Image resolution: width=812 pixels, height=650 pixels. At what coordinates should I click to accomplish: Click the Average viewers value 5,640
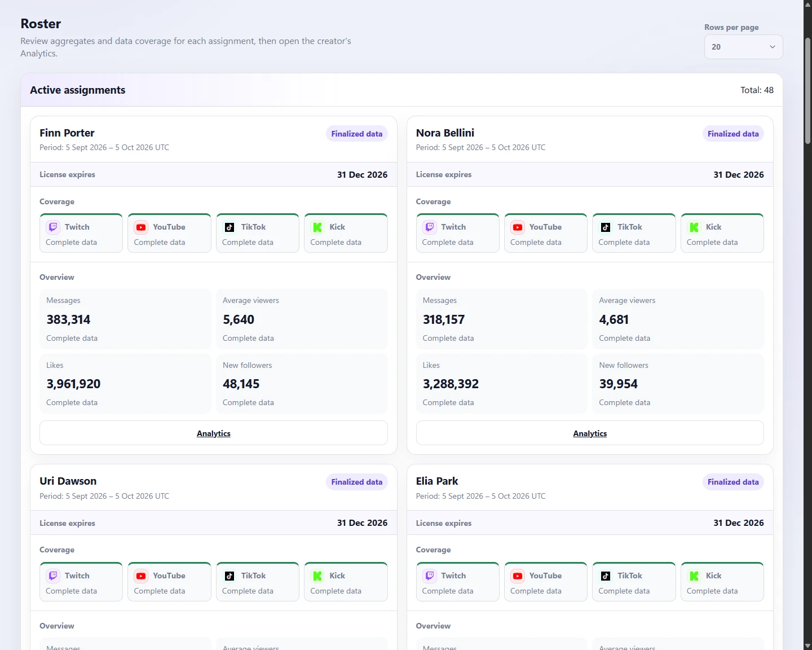tap(239, 320)
